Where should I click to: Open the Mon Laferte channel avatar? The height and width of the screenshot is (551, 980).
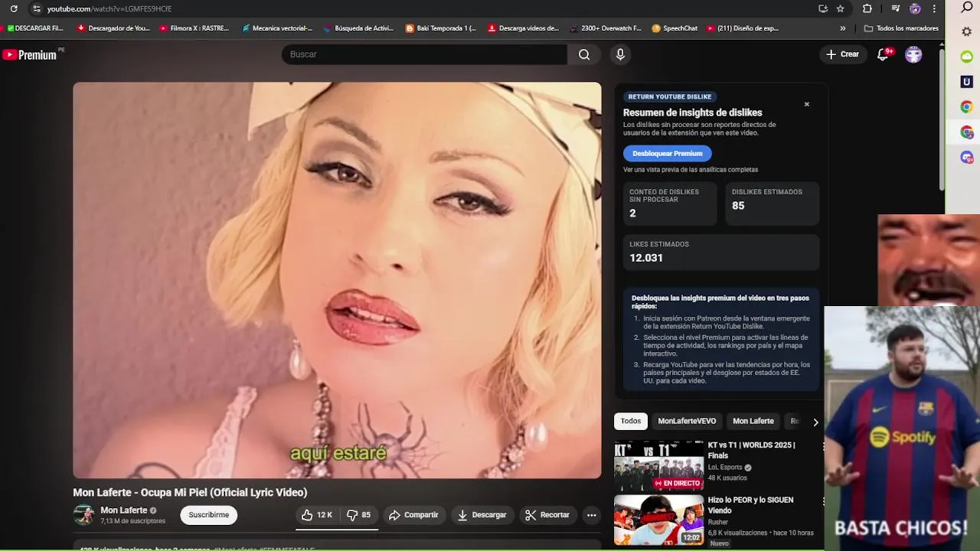click(x=83, y=515)
